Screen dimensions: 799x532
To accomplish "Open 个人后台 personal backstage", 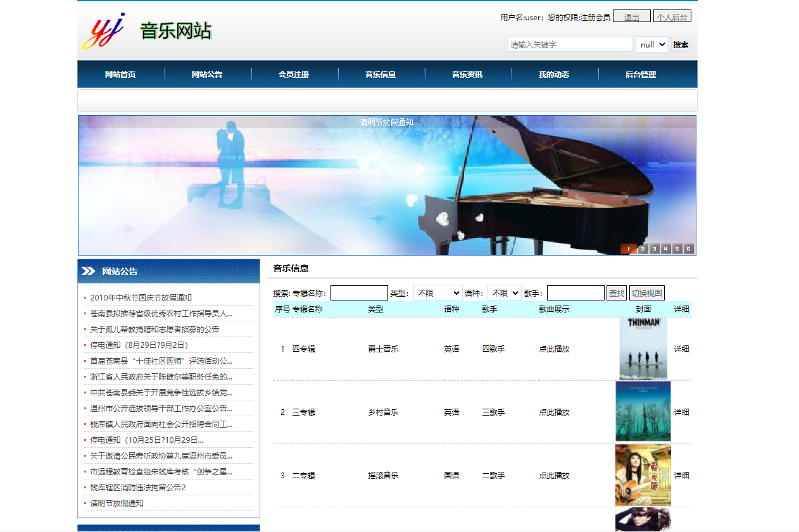I will coord(672,16).
